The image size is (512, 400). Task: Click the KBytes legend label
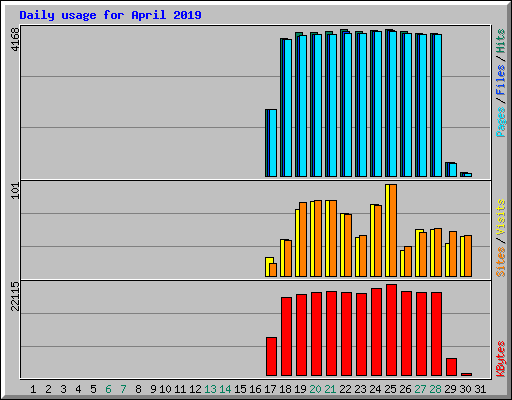(x=501, y=359)
